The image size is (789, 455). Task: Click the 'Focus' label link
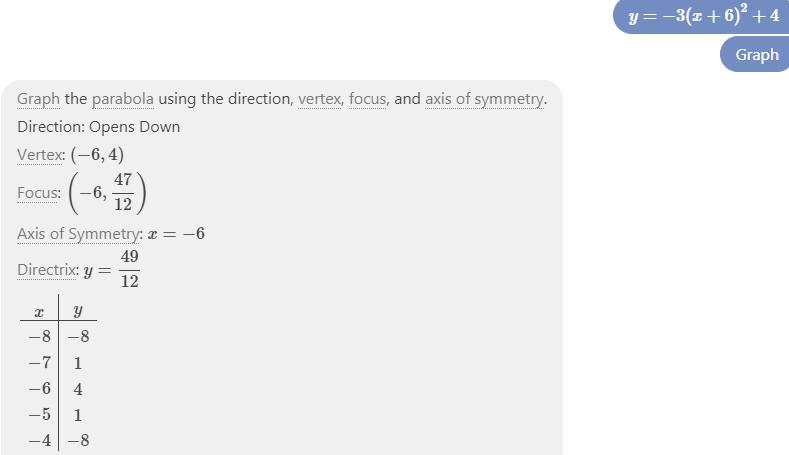39,193
